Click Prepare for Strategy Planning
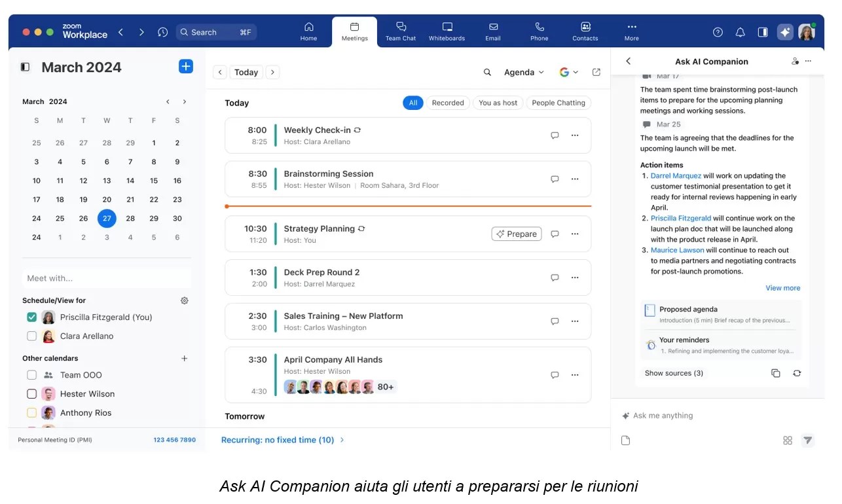This screenshot has height=504, width=842. pyautogui.click(x=517, y=234)
